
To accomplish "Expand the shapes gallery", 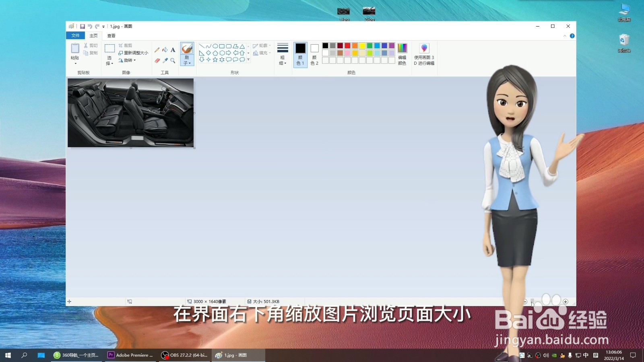I will pos(248,60).
